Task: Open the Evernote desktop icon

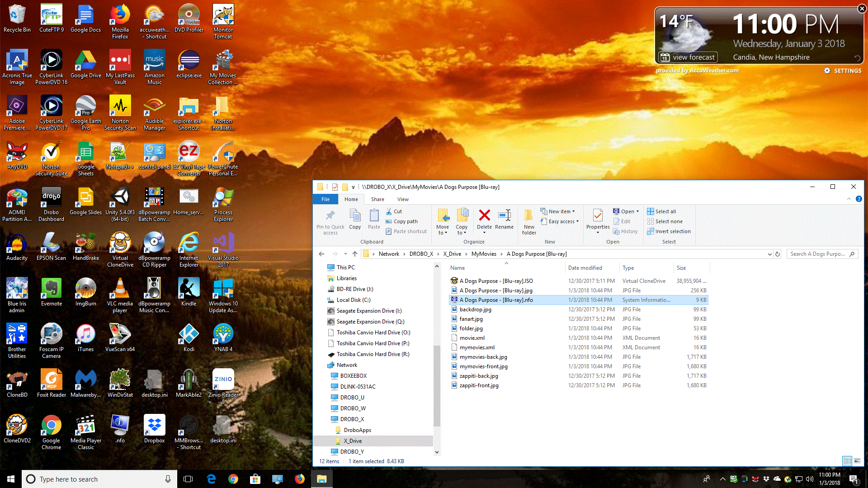Action: coord(52,292)
